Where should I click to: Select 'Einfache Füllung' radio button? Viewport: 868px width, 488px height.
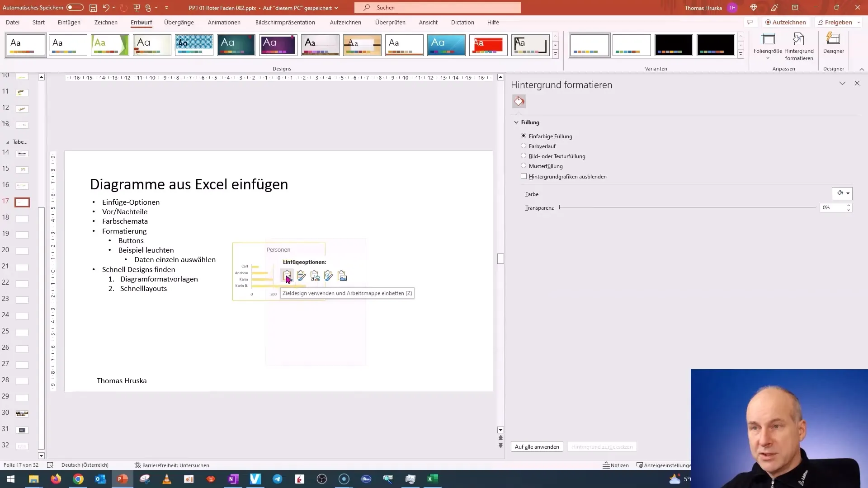point(524,136)
